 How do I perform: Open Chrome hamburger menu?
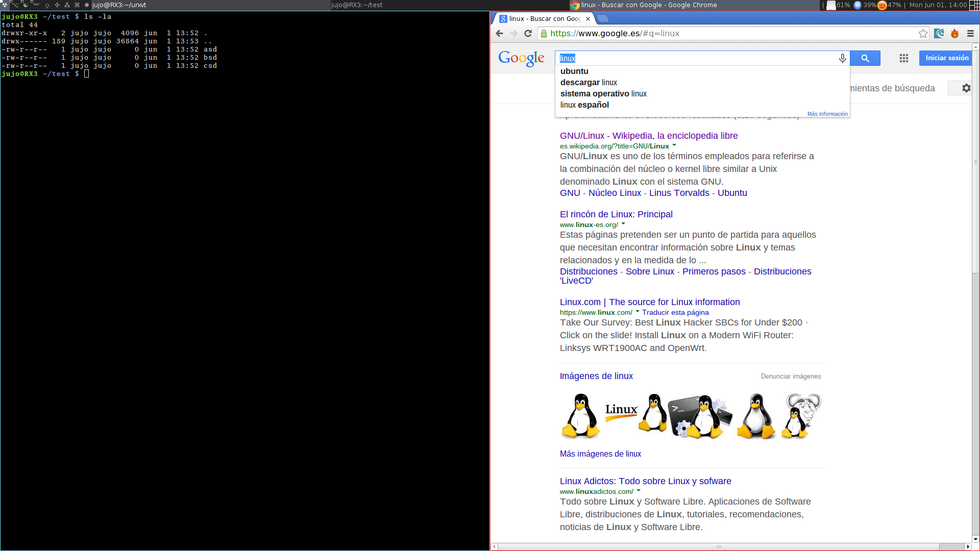pos(970,34)
